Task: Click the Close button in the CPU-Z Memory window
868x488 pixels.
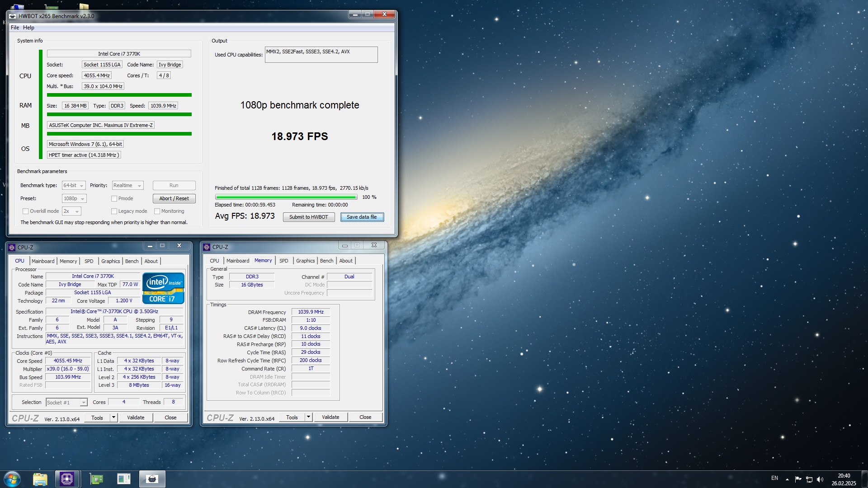Action: pyautogui.click(x=365, y=417)
